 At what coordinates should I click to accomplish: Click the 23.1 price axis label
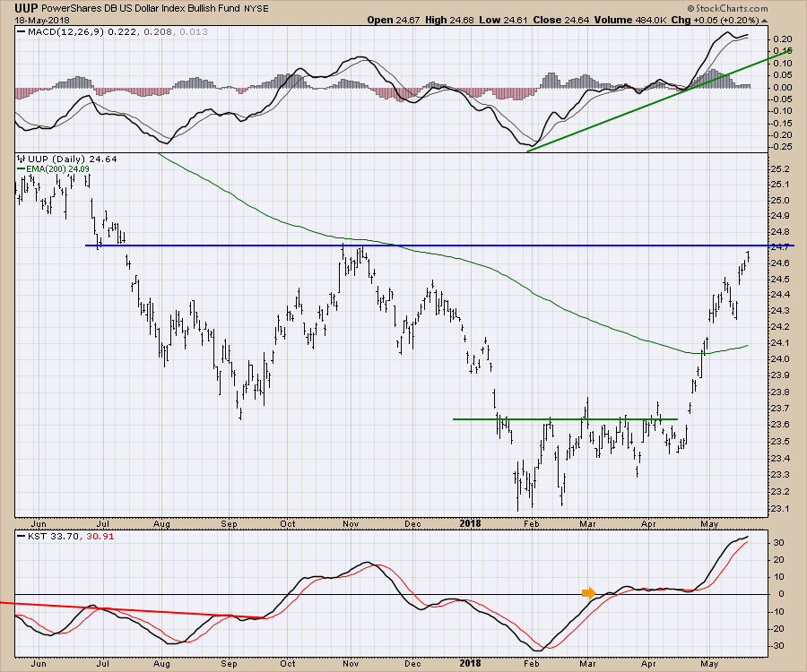[x=780, y=509]
